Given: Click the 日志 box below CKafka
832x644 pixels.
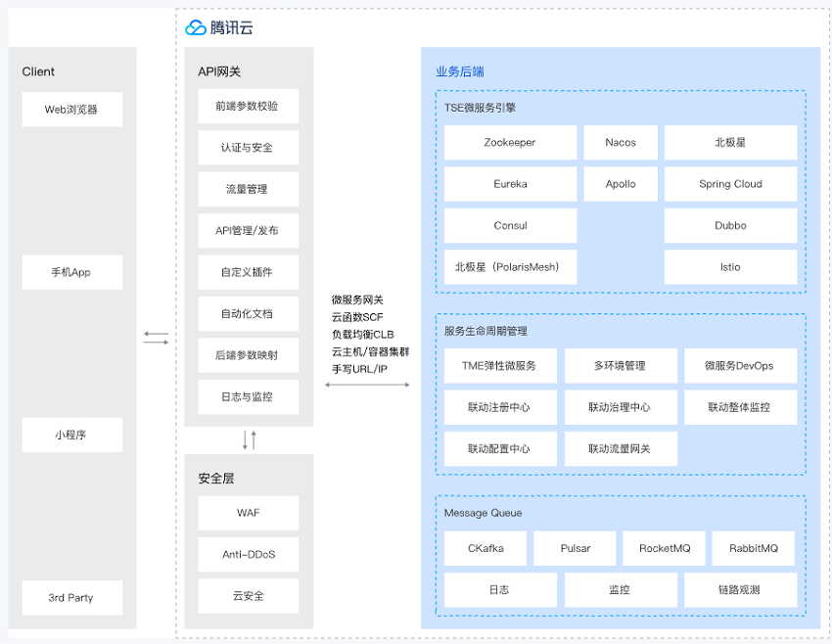Looking at the screenshot, I should click(500, 590).
